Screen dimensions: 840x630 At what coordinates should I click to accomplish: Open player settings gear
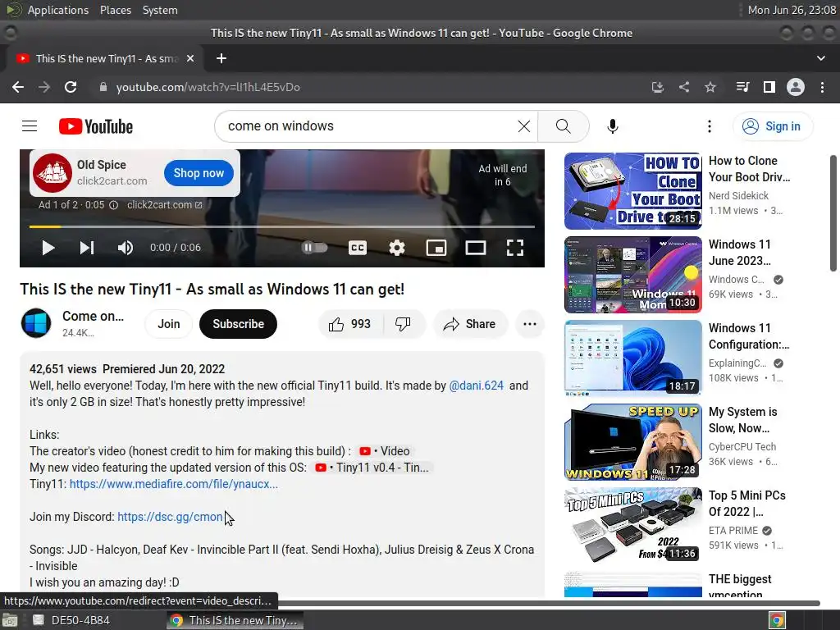[397, 248]
